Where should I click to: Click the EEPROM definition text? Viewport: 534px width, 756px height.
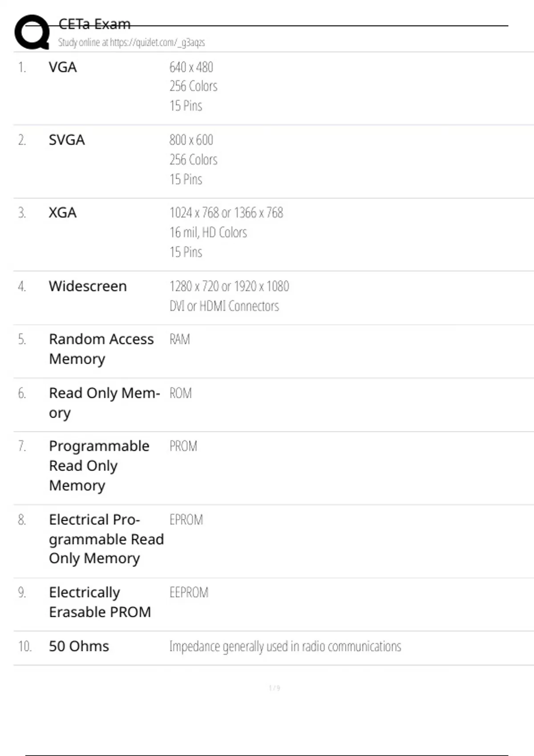pos(189,592)
